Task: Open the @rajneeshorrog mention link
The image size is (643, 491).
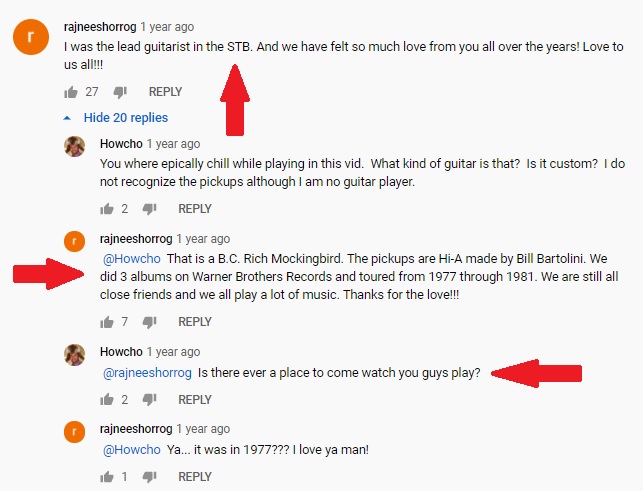Action: pyautogui.click(x=147, y=373)
